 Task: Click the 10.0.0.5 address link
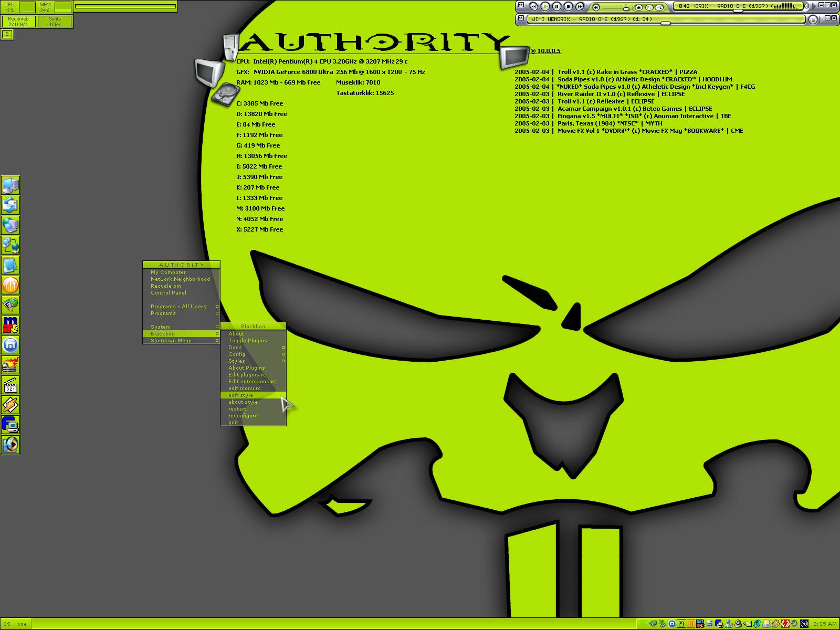pyautogui.click(x=545, y=51)
